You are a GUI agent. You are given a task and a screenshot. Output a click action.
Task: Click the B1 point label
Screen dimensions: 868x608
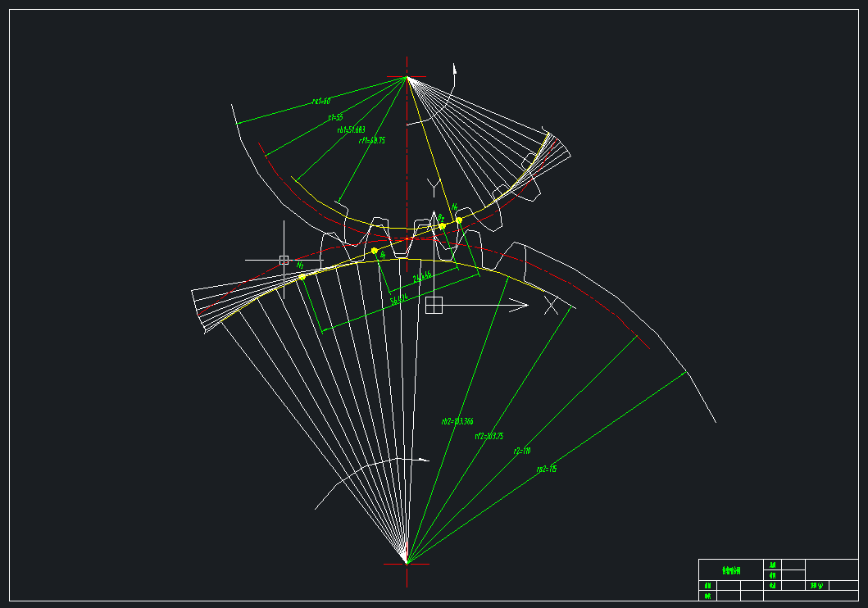pos(383,256)
